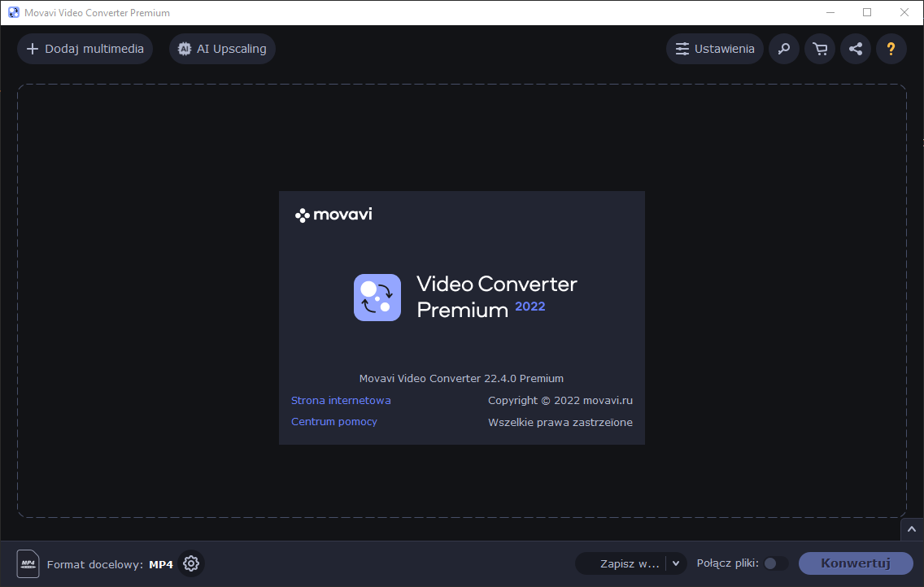Toggle the Połącz pliki switch
Image resolution: width=924 pixels, height=587 pixels.
pos(775,563)
